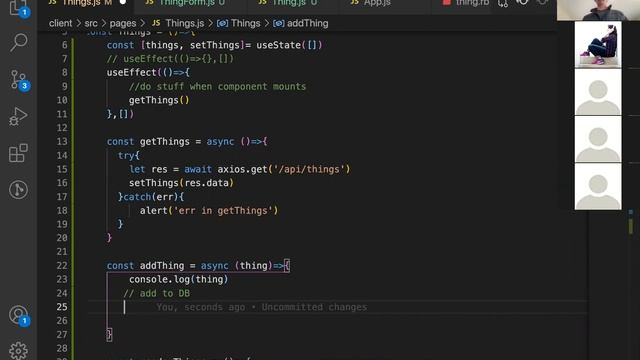This screenshot has width=640, height=360.
Task: Click 'getThings()' call on line 10
Action: (x=159, y=100)
